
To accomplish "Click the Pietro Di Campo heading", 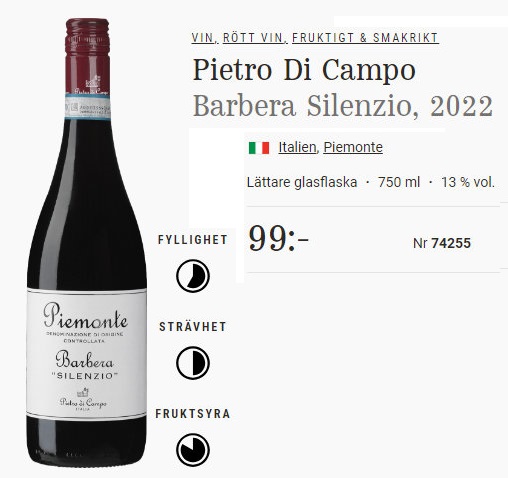I will pos(304,70).
